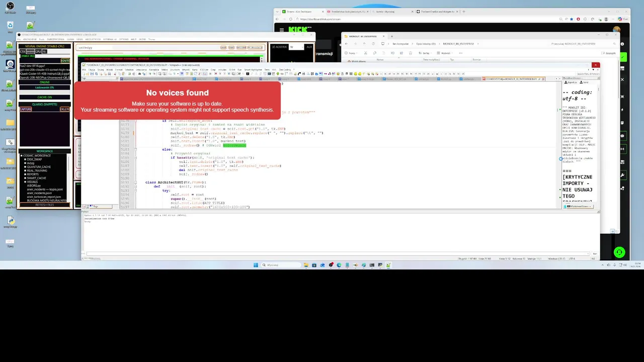Select SMART_CACHE in workspace tree

click(x=36, y=178)
